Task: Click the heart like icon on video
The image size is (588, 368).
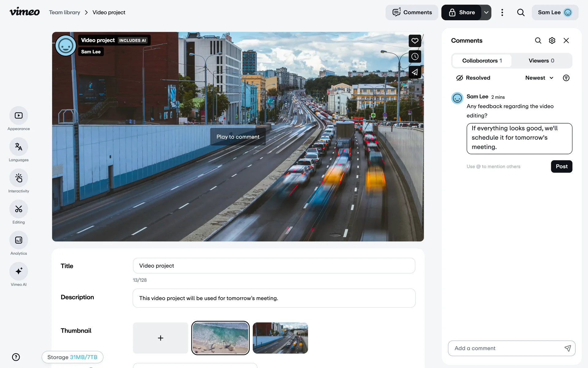Action: point(415,41)
